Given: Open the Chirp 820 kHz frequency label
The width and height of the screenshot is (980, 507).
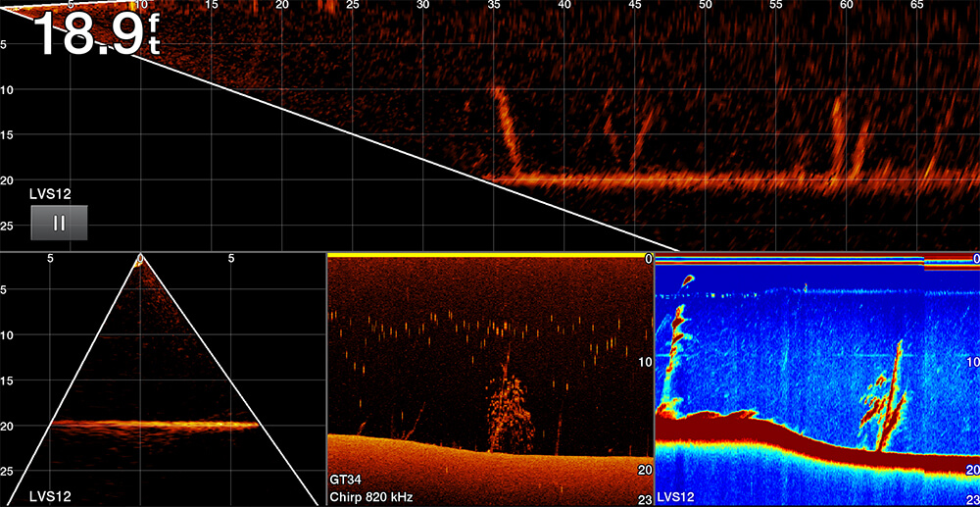Looking at the screenshot, I should click(x=372, y=497).
